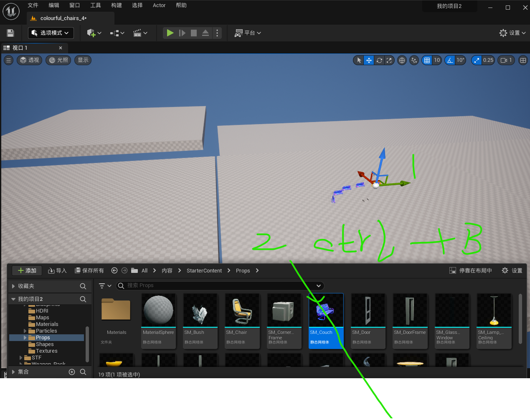Search inside 收藏夹 favorites

[83, 286]
